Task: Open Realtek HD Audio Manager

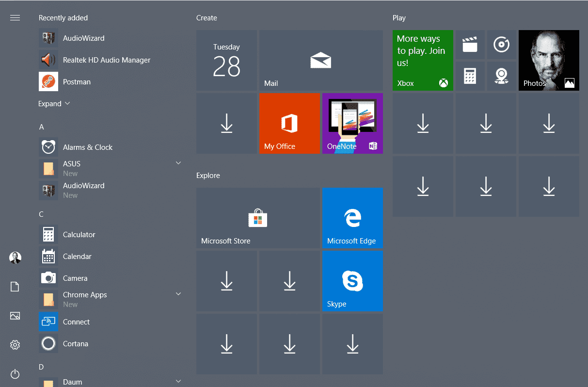Action: pyautogui.click(x=110, y=60)
